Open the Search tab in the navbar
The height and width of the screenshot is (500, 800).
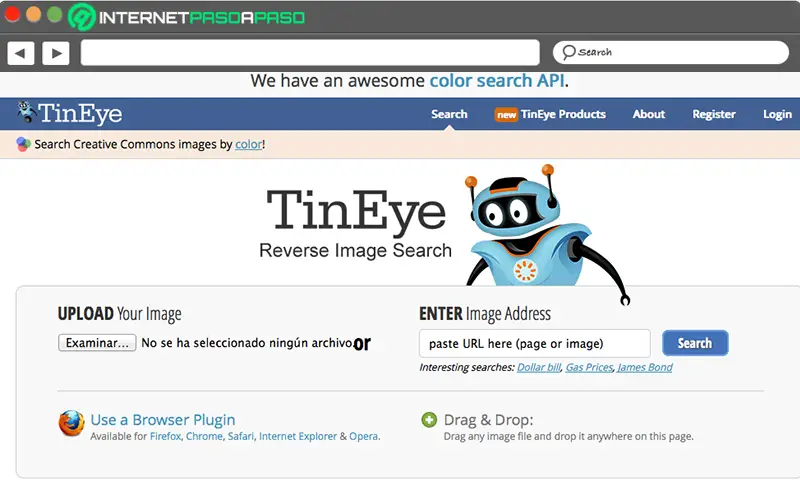[449, 114]
